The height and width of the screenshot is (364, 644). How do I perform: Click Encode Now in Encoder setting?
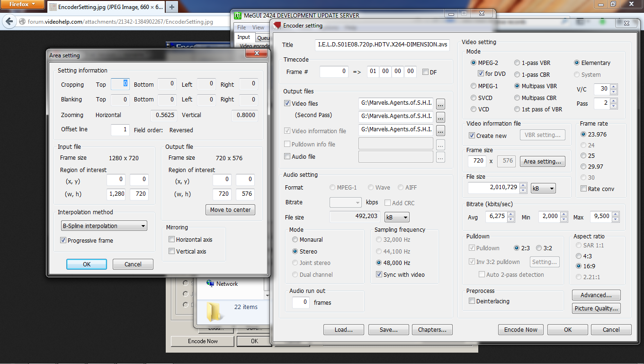pyautogui.click(x=520, y=329)
